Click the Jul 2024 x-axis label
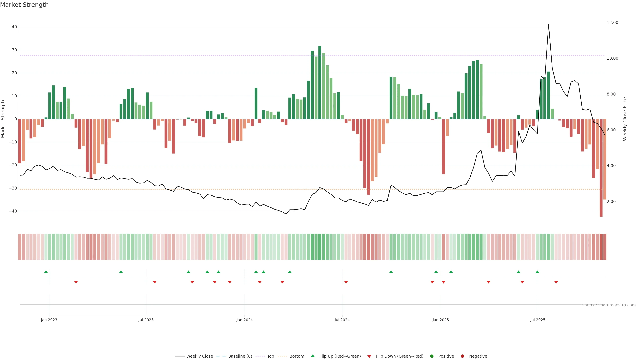This screenshot has height=362, width=644. [342, 320]
